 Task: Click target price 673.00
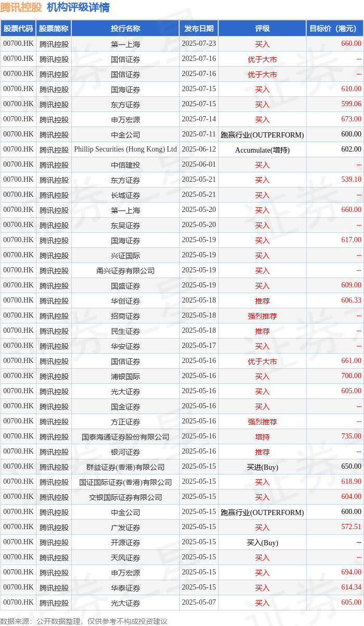coord(351,119)
